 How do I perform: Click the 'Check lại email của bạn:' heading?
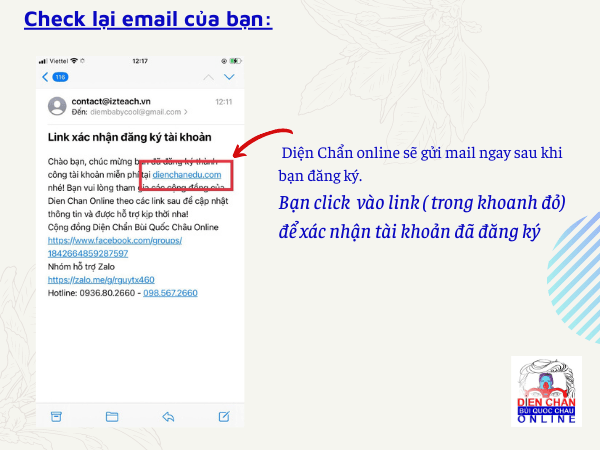point(148,19)
